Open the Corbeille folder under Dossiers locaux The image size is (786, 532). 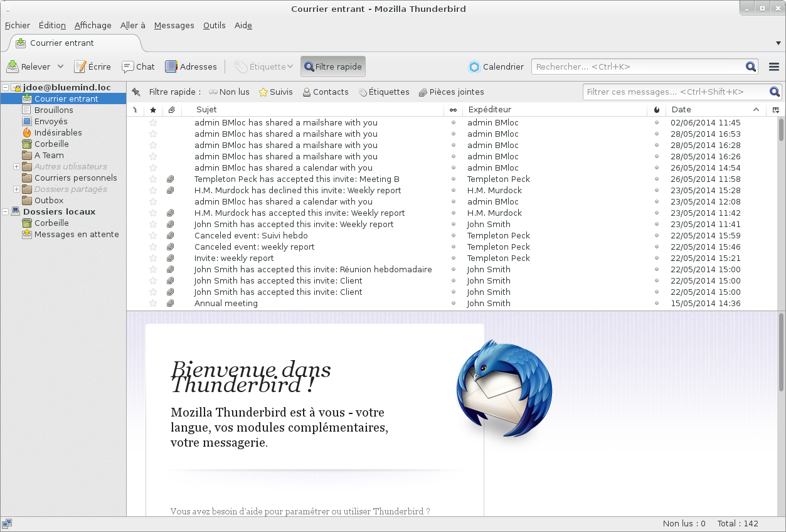click(51, 223)
